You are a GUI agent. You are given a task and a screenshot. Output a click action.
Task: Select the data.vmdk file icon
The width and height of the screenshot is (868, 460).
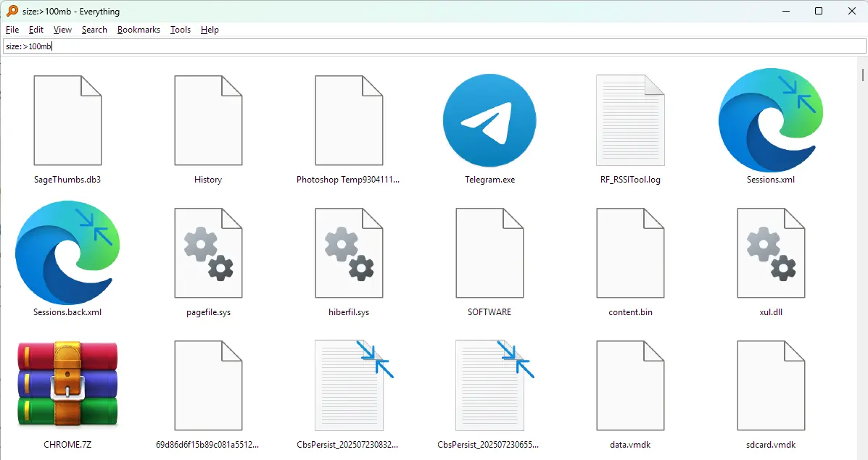point(630,386)
